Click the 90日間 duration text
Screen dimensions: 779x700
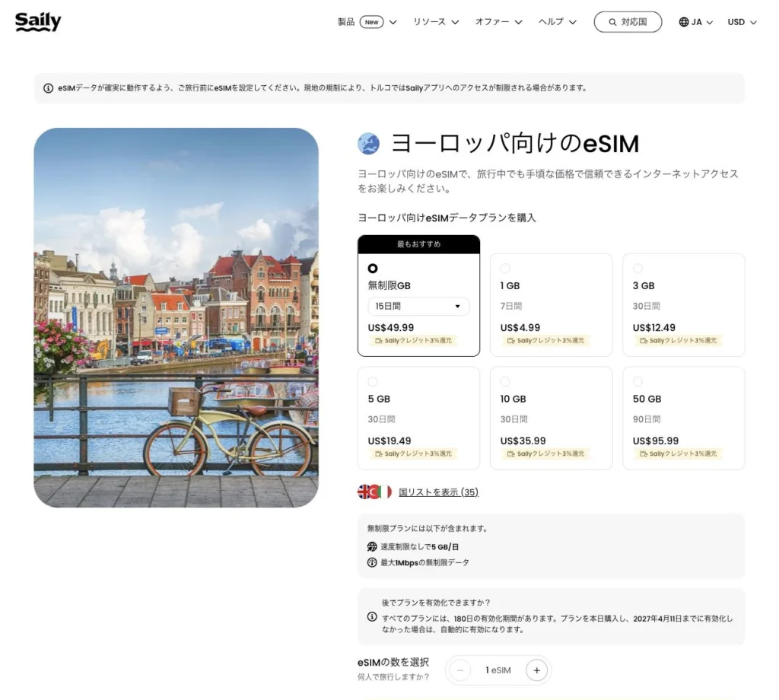pyautogui.click(x=647, y=419)
